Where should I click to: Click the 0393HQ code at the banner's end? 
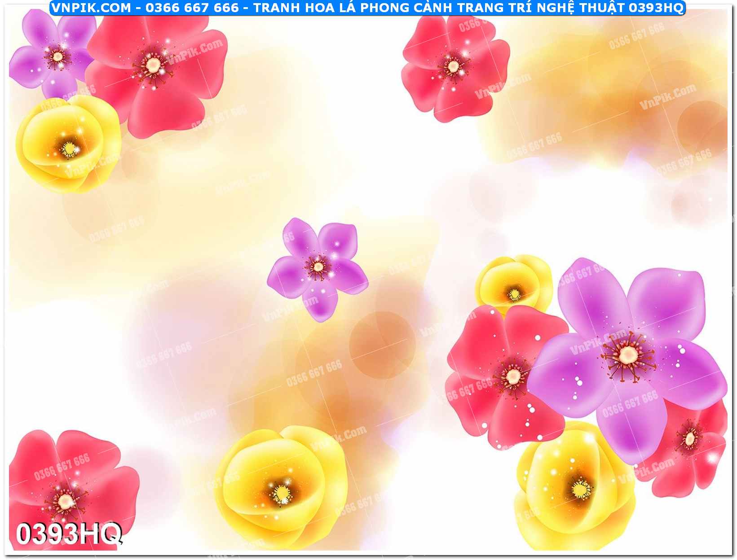coord(656,8)
